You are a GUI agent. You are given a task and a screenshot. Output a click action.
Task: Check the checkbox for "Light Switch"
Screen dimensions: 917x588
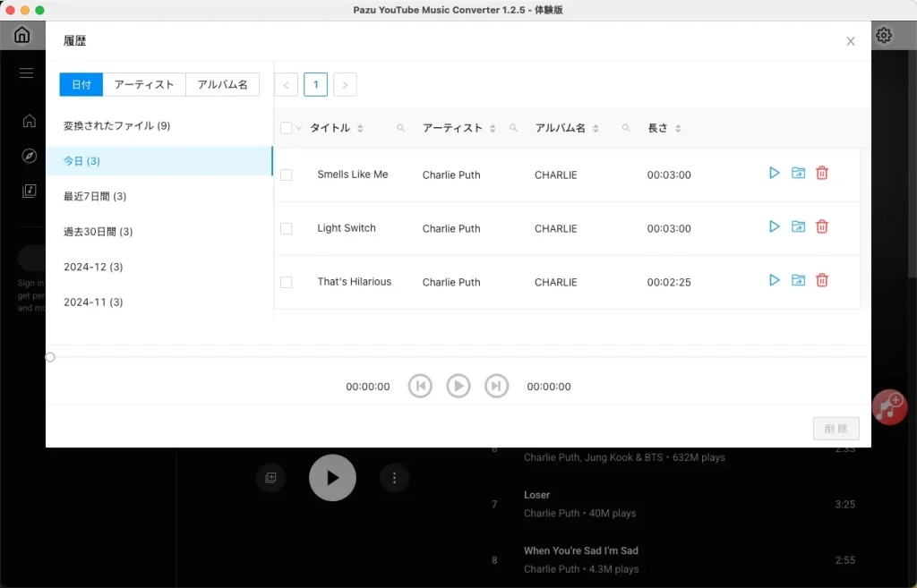click(x=287, y=228)
